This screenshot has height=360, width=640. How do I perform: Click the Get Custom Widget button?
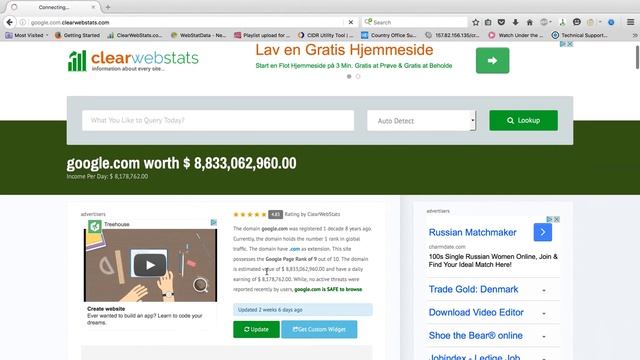click(x=319, y=329)
